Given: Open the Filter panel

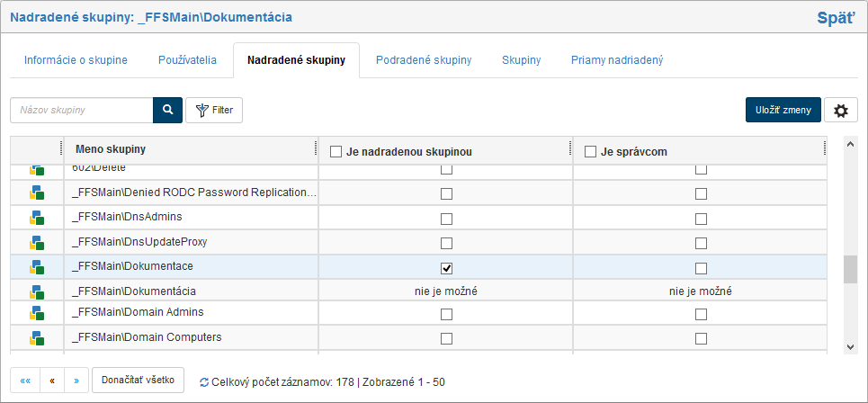Looking at the screenshot, I should coord(214,110).
